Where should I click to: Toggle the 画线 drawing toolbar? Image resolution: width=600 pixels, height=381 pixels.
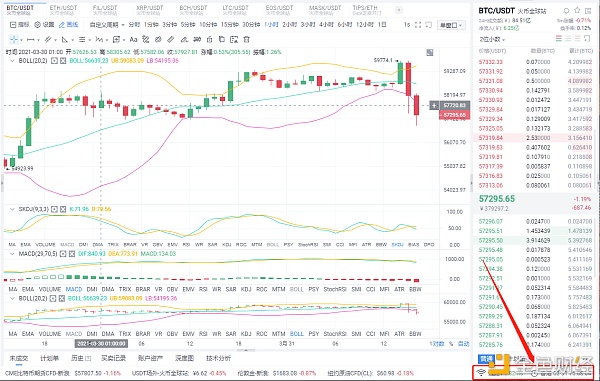pos(68,25)
